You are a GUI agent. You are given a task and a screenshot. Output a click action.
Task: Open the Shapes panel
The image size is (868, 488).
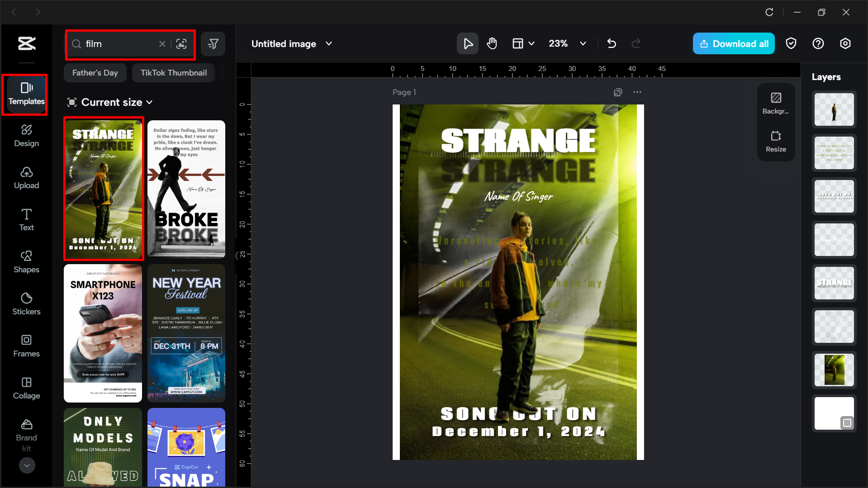click(26, 262)
